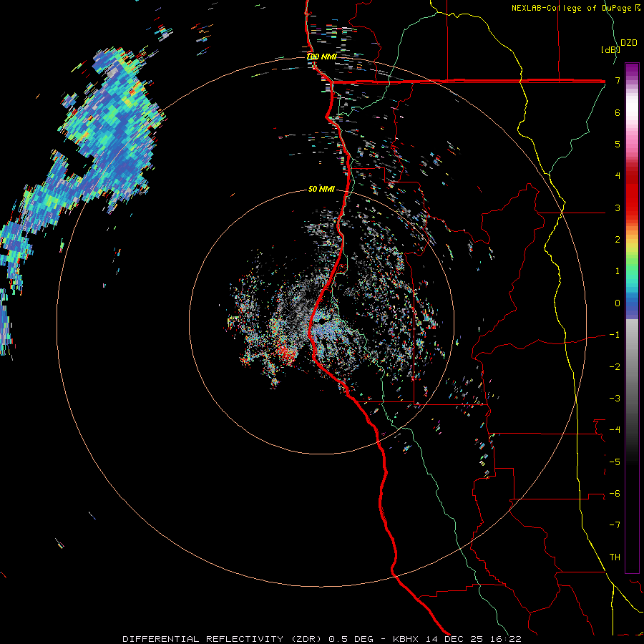Viewport: 644px width, 644px height.
Task: Click the 100 NMI range ring label
Action: [x=322, y=57]
